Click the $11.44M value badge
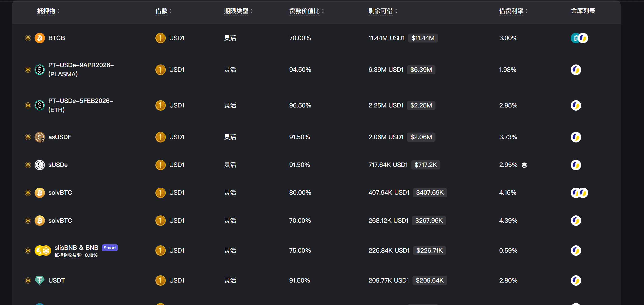 [422, 38]
